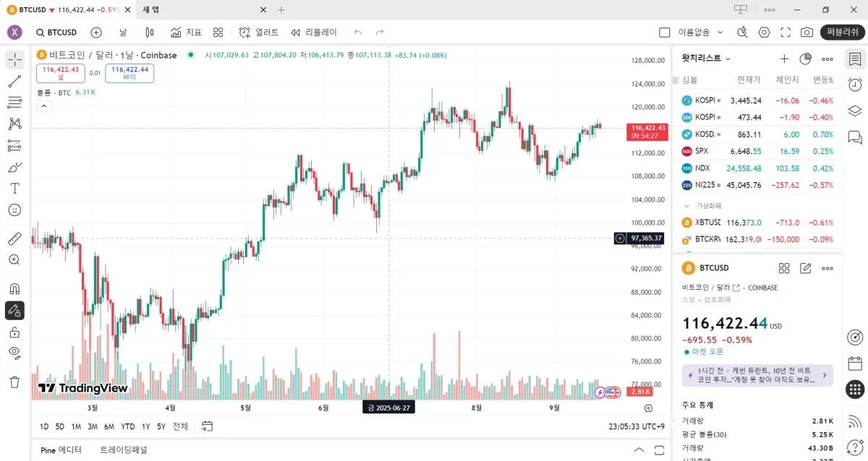Open the measure ruler tool
This screenshot has height=461, width=868.
14,238
